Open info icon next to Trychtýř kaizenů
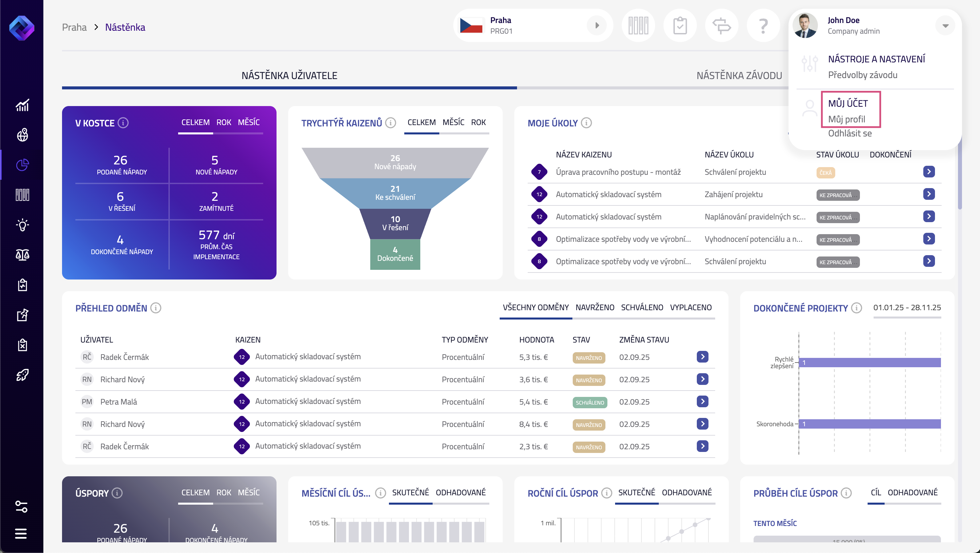This screenshot has width=980, height=553. click(390, 123)
